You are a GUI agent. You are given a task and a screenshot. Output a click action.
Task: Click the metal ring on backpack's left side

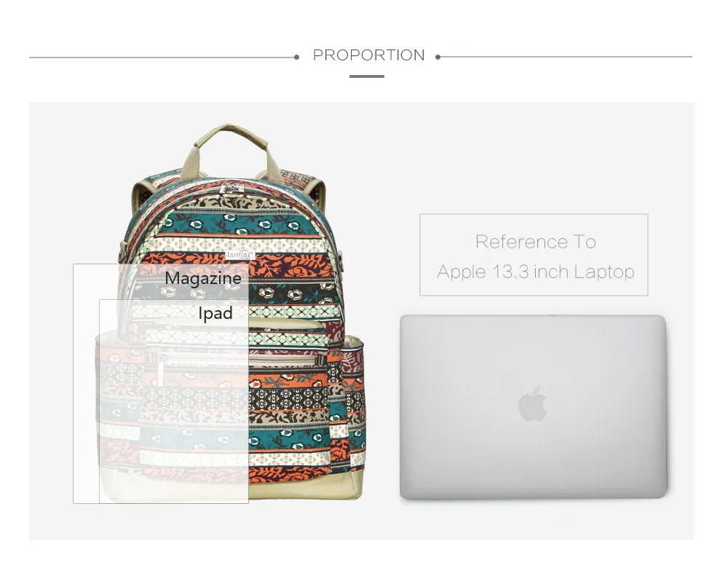click(123, 249)
